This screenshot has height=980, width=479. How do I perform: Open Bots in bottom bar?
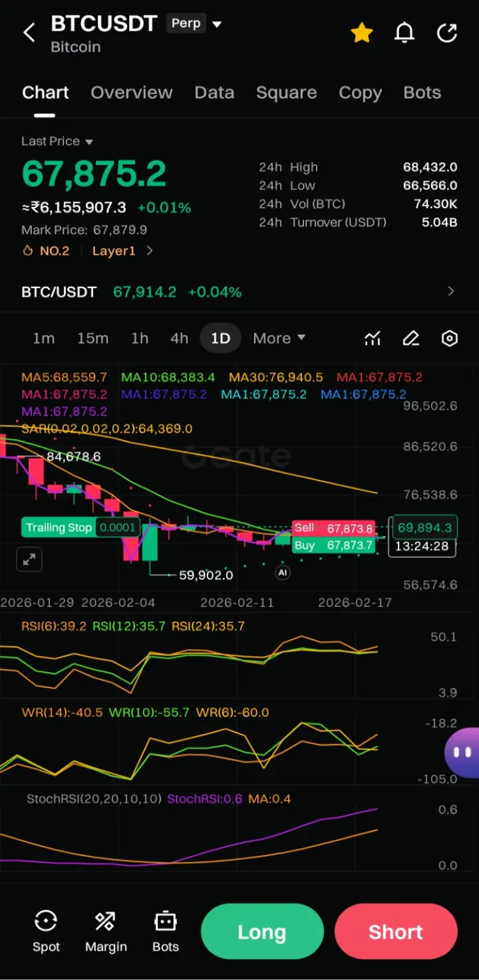point(165,931)
